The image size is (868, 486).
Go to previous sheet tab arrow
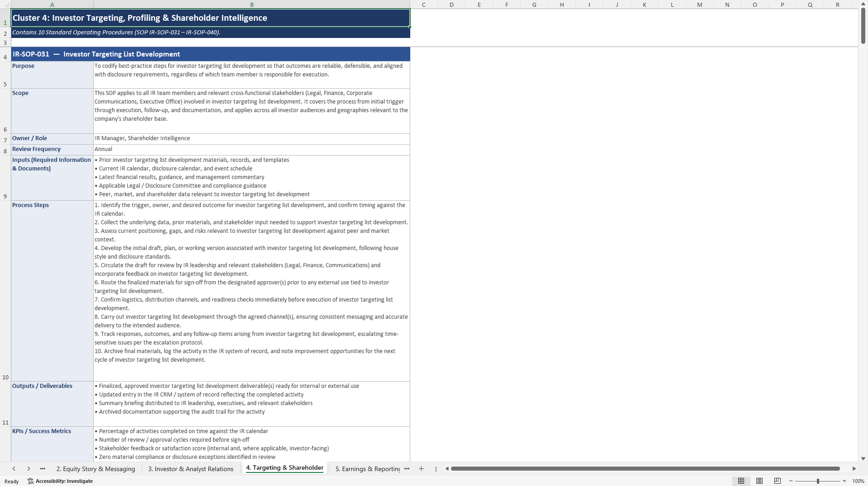click(14, 469)
